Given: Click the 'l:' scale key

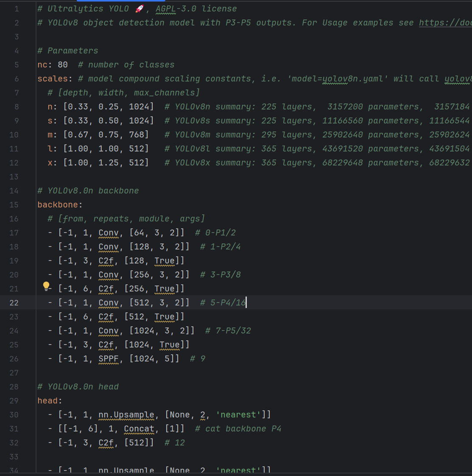Looking at the screenshot, I should pyautogui.click(x=53, y=148).
